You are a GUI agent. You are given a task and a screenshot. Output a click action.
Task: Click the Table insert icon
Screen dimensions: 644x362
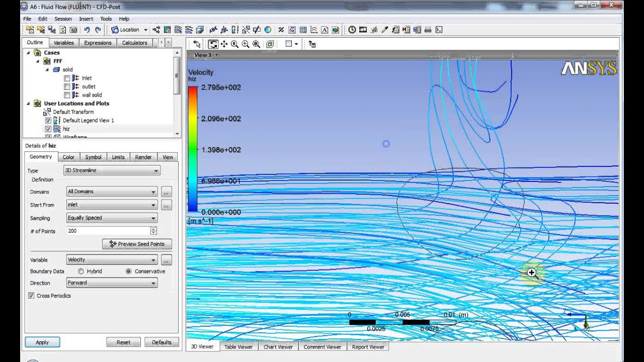point(303,30)
